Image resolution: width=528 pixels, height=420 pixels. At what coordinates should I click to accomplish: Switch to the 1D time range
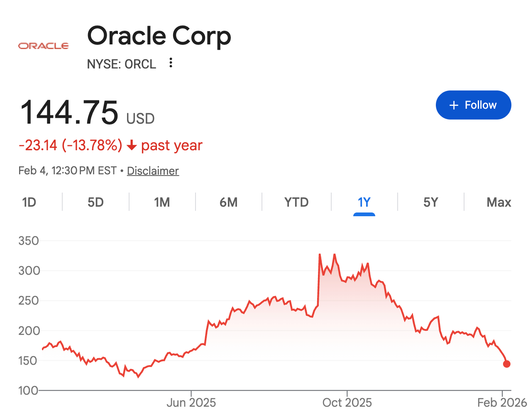tap(29, 202)
